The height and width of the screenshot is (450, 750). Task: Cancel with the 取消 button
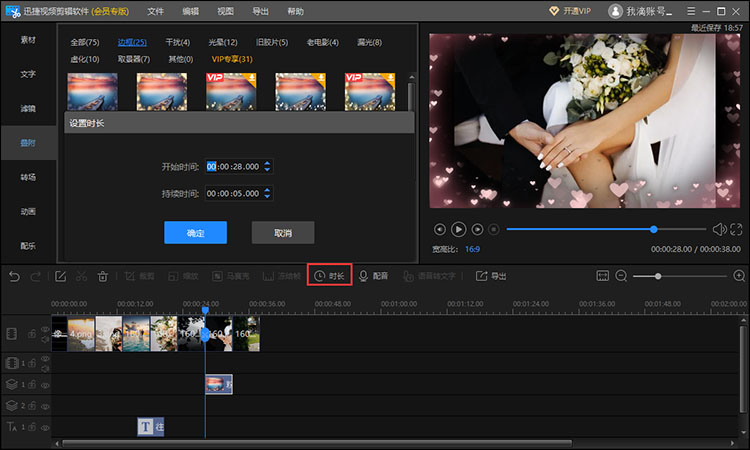click(283, 233)
